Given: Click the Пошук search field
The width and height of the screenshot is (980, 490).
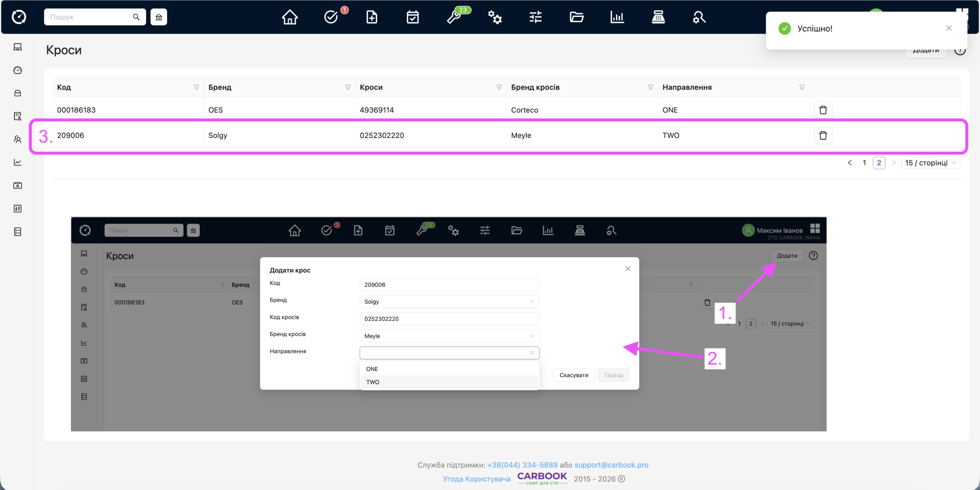Looking at the screenshot, I should tap(90, 17).
